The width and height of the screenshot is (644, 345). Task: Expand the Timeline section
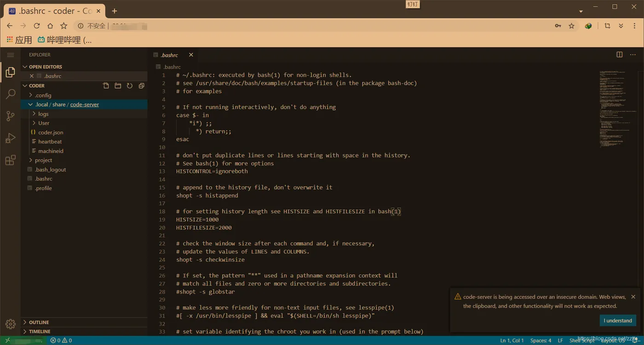click(84, 331)
